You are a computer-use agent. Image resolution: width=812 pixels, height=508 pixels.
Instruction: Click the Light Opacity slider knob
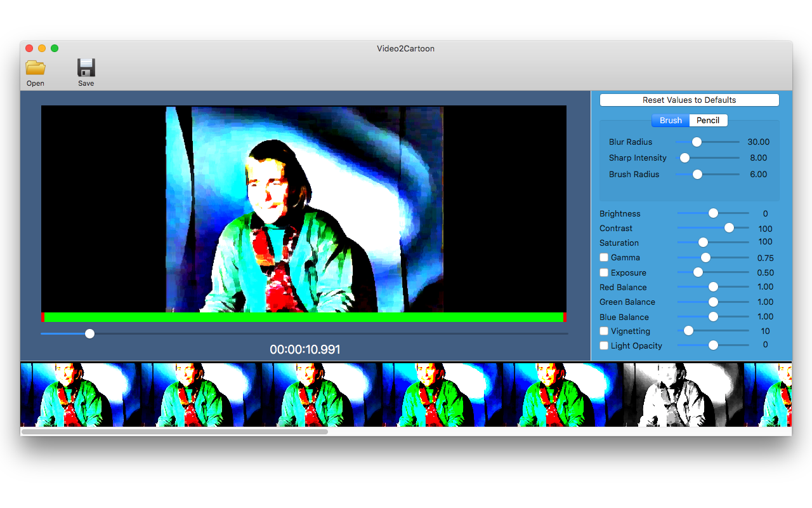[713, 345]
